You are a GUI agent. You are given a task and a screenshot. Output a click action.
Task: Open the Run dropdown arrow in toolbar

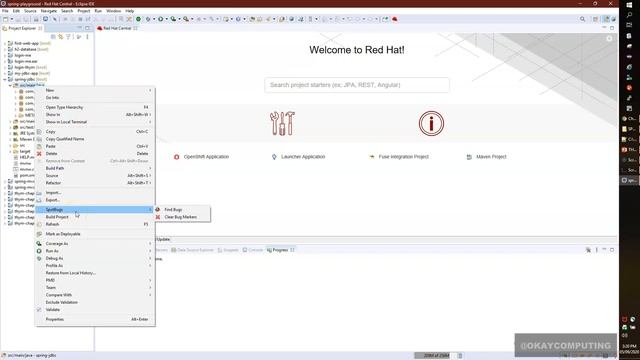(x=167, y=19)
